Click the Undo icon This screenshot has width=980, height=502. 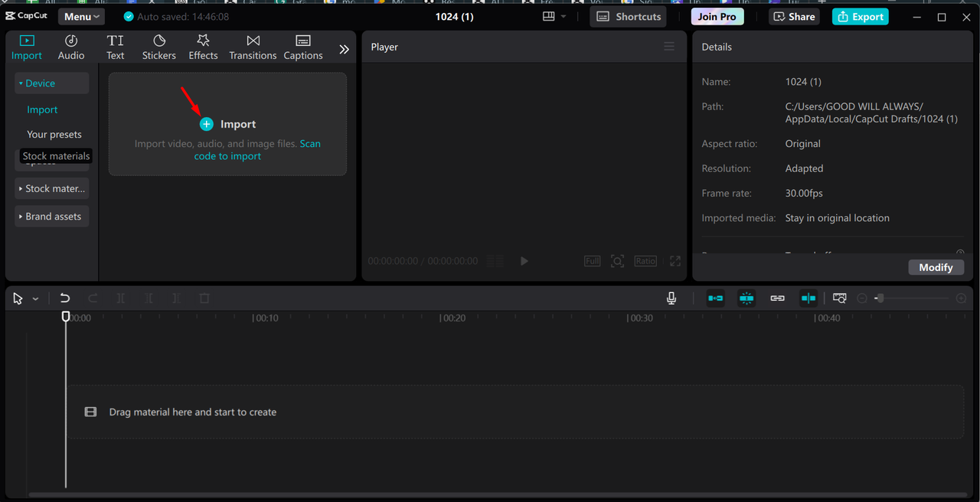(65, 298)
